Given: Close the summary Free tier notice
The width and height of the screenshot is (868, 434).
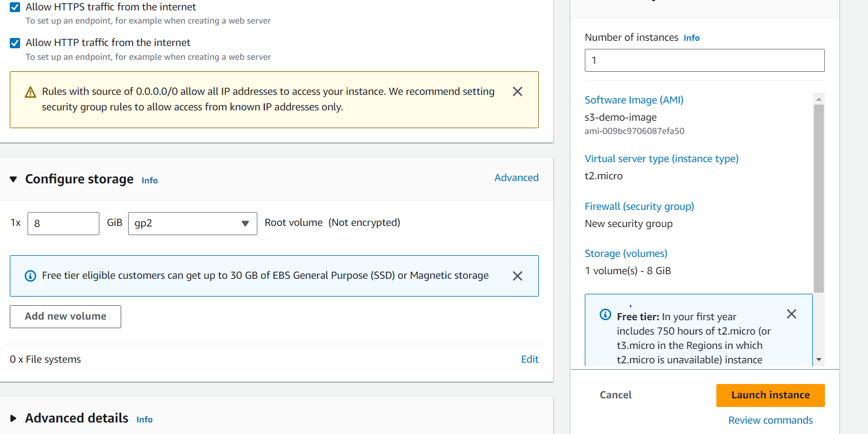Looking at the screenshot, I should point(791,314).
